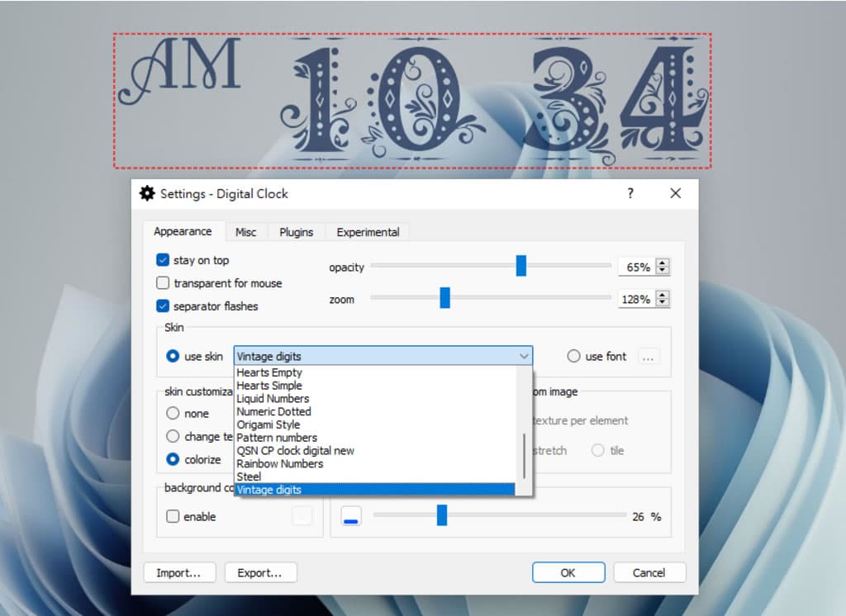This screenshot has width=846, height=616.
Task: Toggle the separator flashes checkbox
Action: click(x=163, y=306)
